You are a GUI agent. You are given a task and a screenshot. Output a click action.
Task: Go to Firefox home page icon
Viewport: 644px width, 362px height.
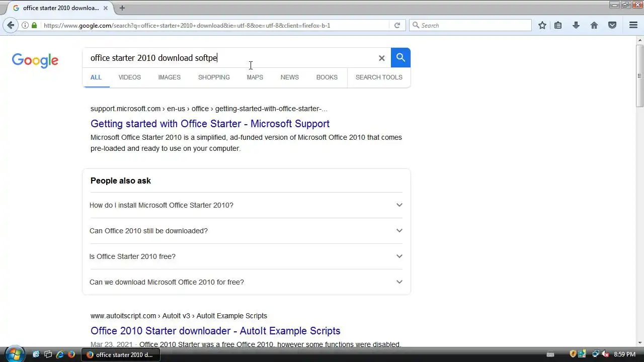[x=594, y=25]
